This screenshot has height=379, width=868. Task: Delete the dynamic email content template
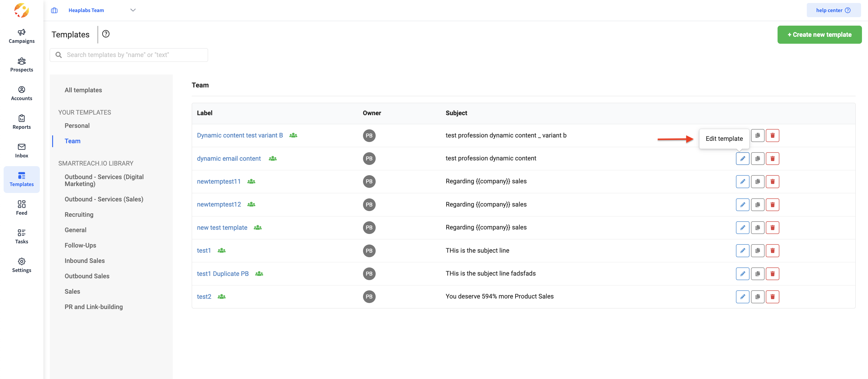772,159
